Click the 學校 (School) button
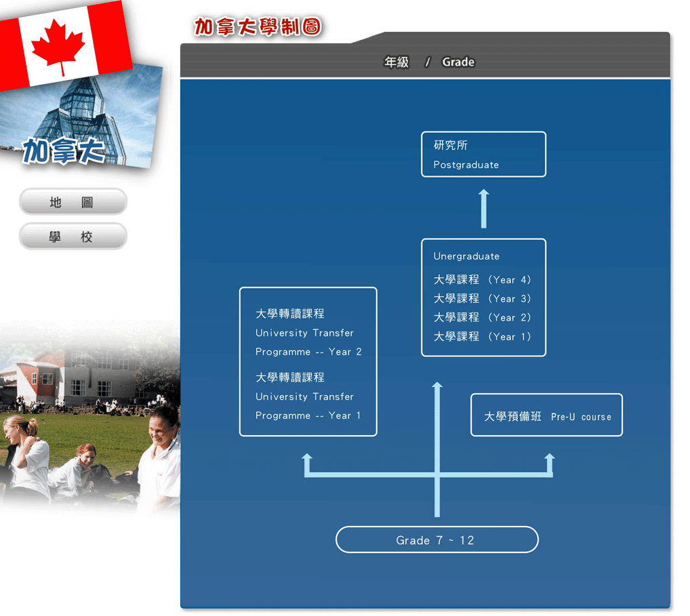Screen dimensions: 690x616 [73, 237]
